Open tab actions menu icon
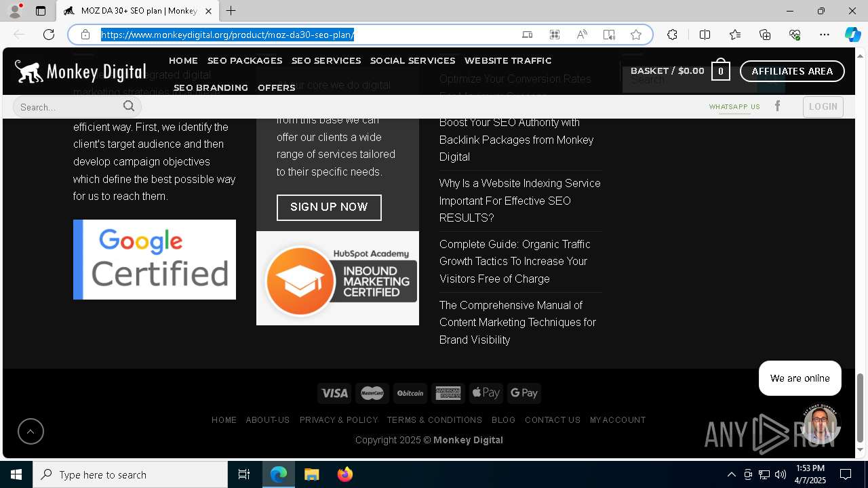The width and height of the screenshot is (868, 488). 41,11
